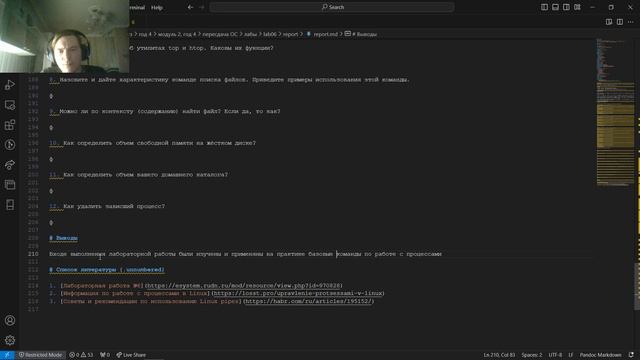Open the editor More Actions ellipsis
The height and width of the screenshot is (360, 640).
point(631,22)
